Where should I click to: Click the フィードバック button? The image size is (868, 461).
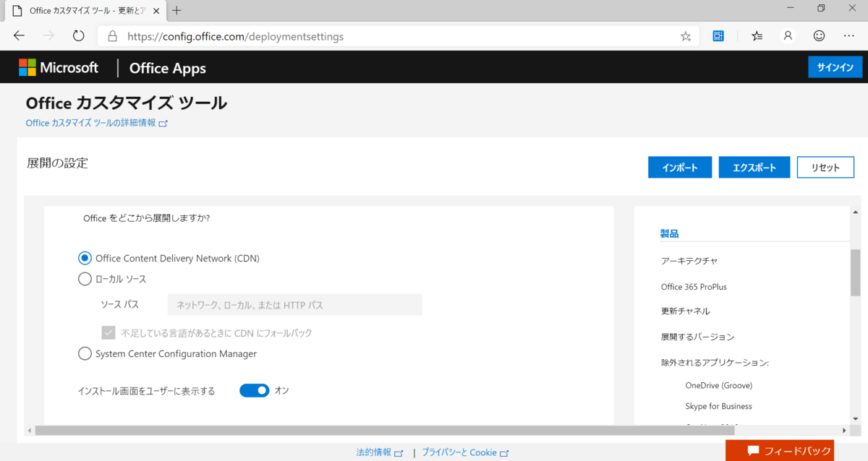coord(780,450)
